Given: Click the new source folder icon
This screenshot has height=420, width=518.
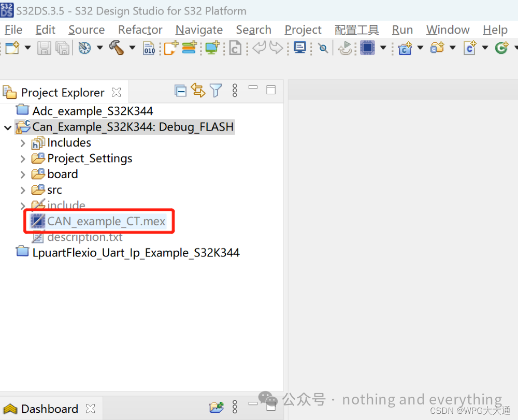Looking at the screenshot, I should [437, 48].
